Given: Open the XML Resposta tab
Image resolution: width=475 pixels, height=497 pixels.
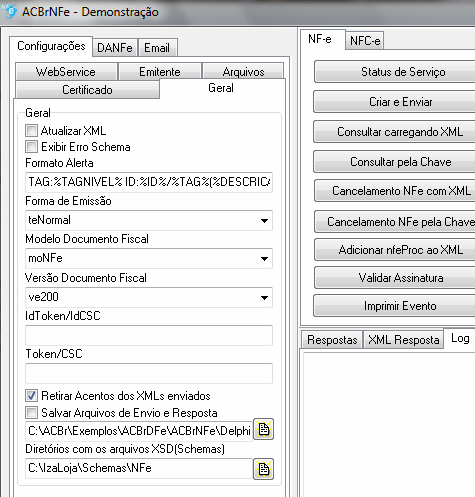Looking at the screenshot, I should (x=403, y=340).
